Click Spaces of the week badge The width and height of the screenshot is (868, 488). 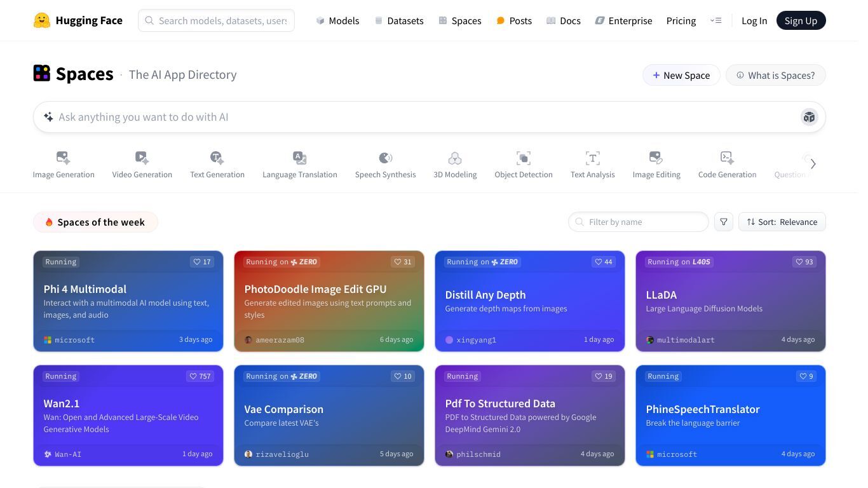coord(95,222)
